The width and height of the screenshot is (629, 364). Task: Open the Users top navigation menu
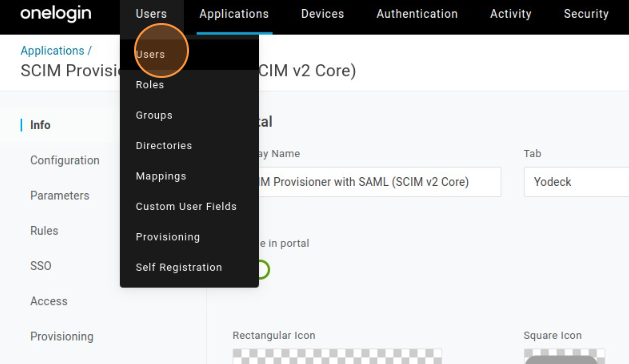pos(151,14)
